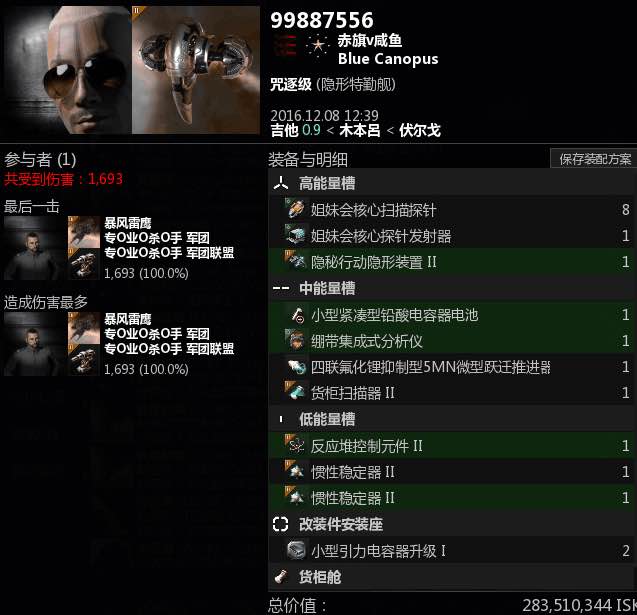Viewport: 637px width, 615px height.
Task: Click the 反应堆控制元件 II icon
Action: click(296, 446)
